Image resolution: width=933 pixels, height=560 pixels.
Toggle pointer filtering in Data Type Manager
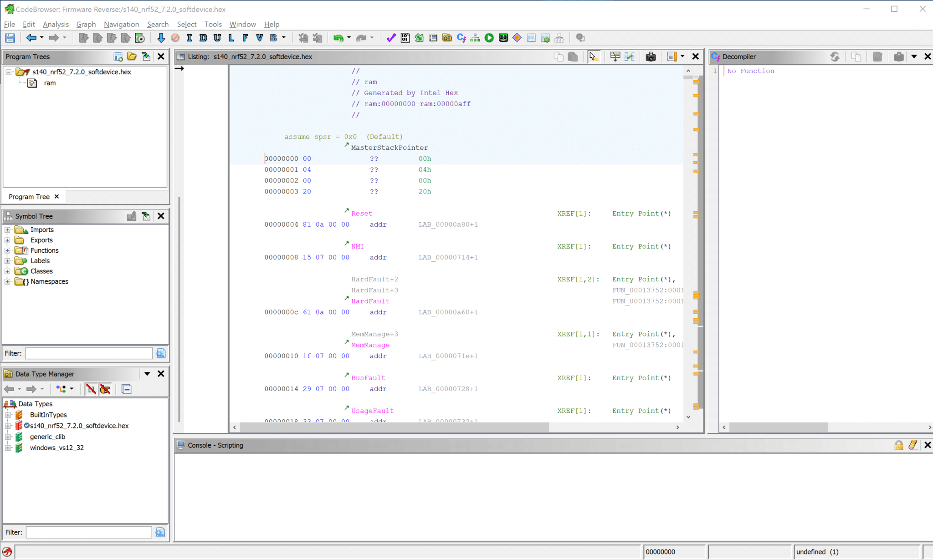point(106,389)
